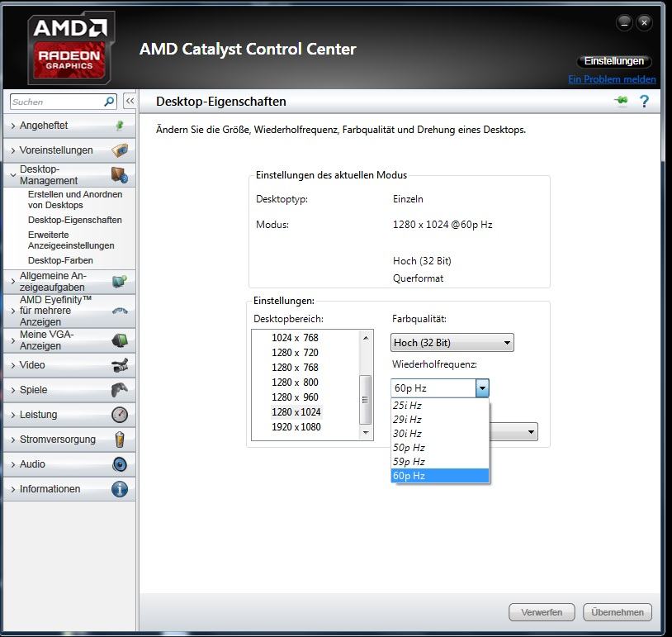Screen dimensions: 672x637
Task: Click the resolution list scrollbar thumb
Action: pos(365,399)
